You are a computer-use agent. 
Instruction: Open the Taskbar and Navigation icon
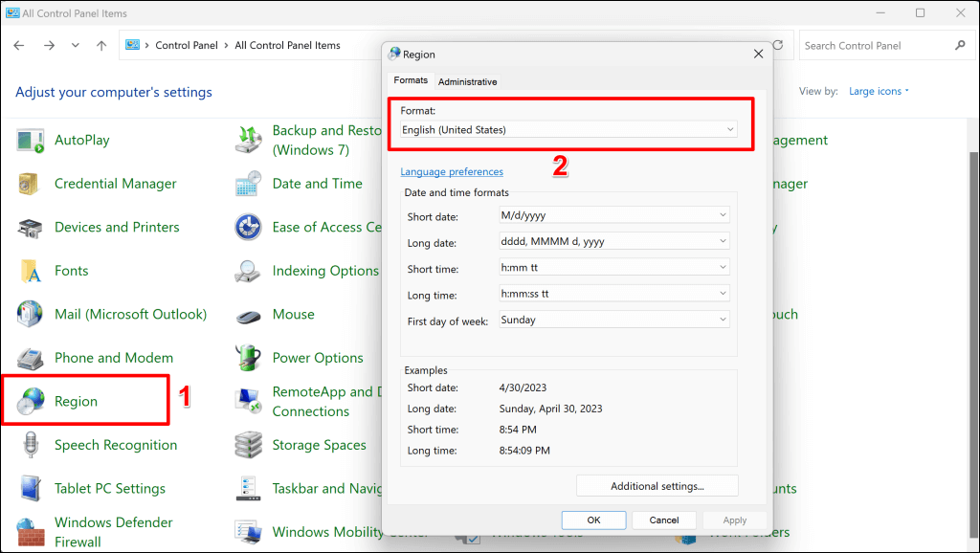248,489
